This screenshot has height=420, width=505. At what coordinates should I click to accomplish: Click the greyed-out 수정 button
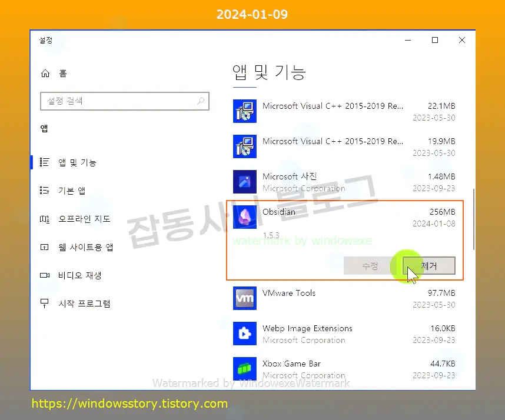tap(370, 266)
